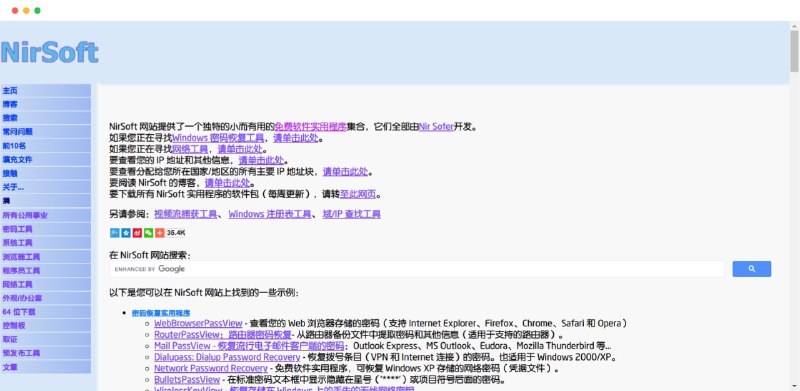The width and height of the screenshot is (800, 391).
Task: Open the WebBrowserPassView link
Action: click(x=198, y=323)
